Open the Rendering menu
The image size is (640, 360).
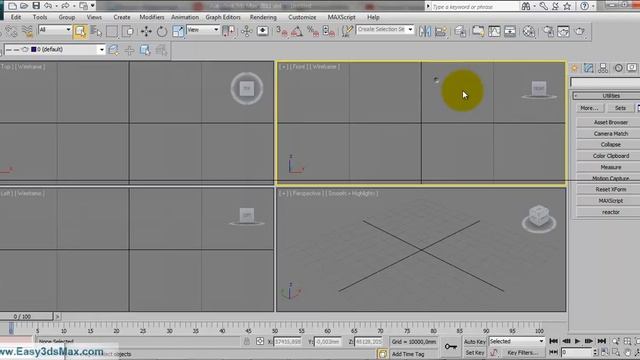(263, 17)
